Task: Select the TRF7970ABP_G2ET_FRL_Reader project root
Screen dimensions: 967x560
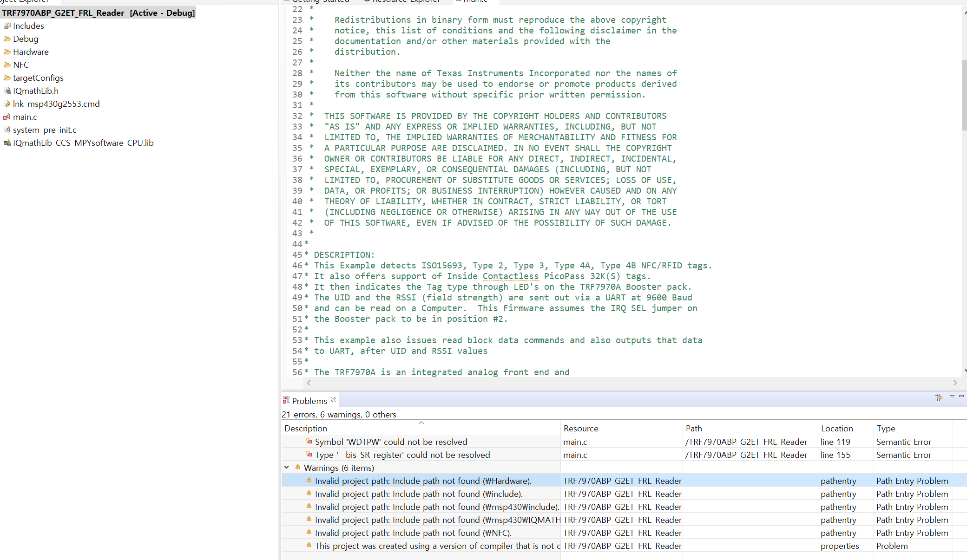Action: pyautogui.click(x=98, y=13)
